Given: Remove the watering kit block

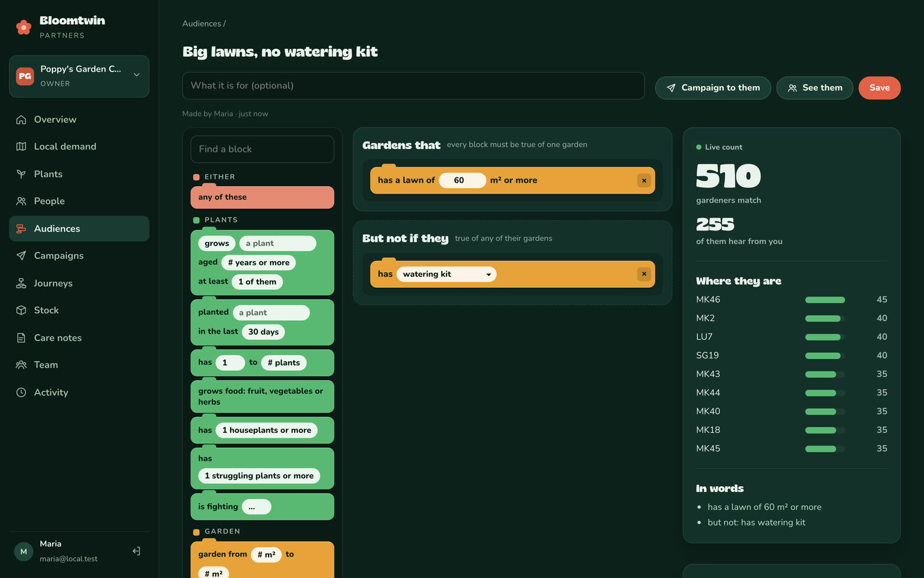Looking at the screenshot, I should (644, 274).
